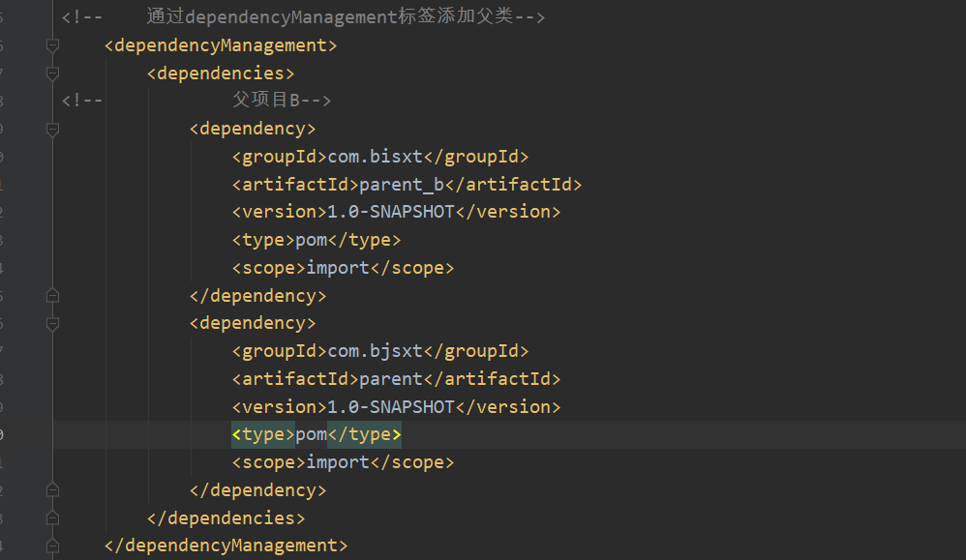Viewport: 966px width, 560px height.
Task: Click import scope value in parent_b dependency
Action: click(x=338, y=268)
